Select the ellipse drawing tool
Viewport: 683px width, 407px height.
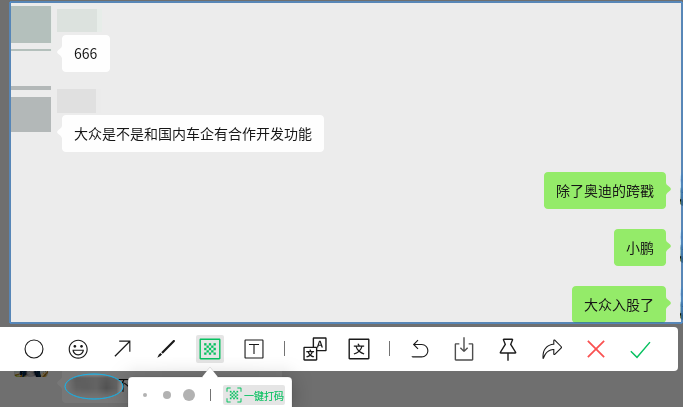(34, 349)
